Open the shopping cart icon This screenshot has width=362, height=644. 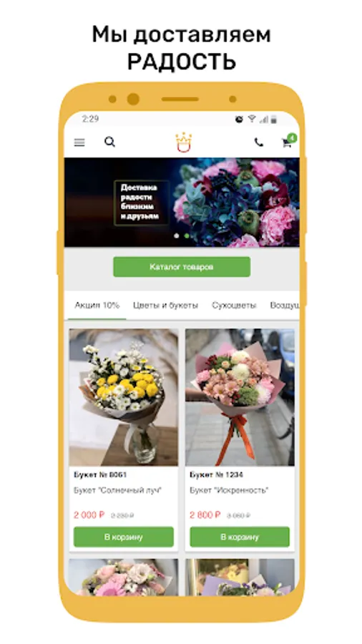point(286,143)
